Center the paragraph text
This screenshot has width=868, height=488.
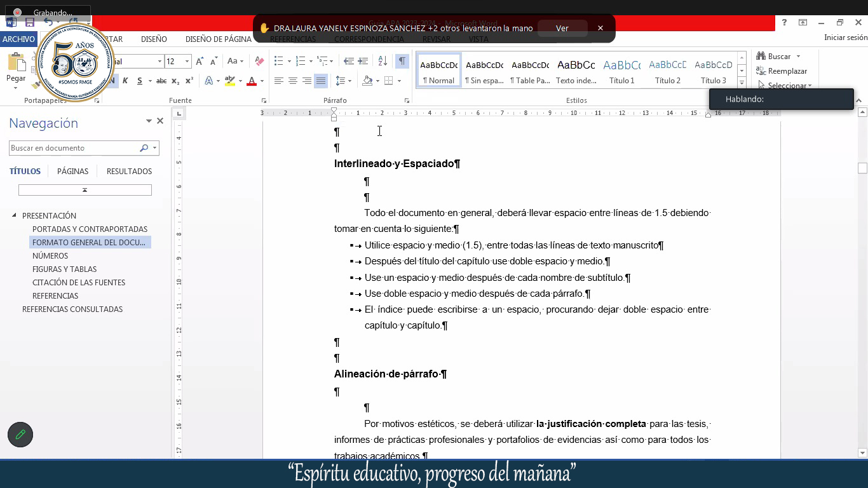293,81
